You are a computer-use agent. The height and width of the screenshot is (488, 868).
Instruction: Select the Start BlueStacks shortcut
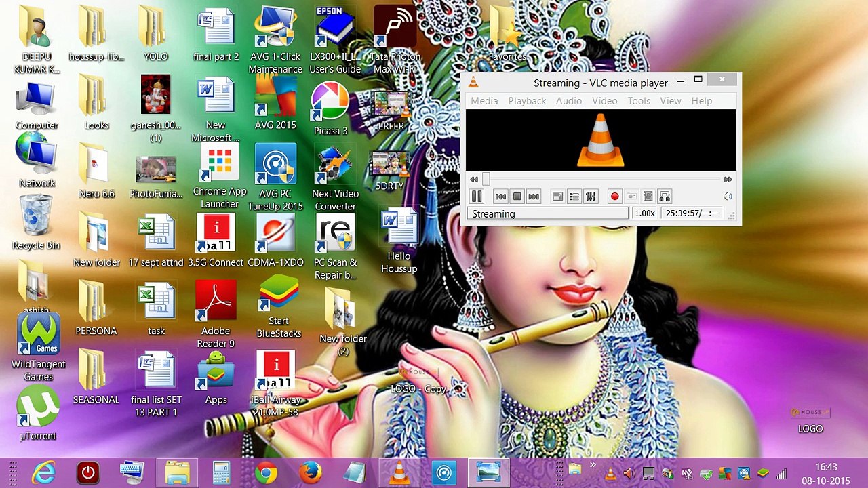(x=279, y=306)
